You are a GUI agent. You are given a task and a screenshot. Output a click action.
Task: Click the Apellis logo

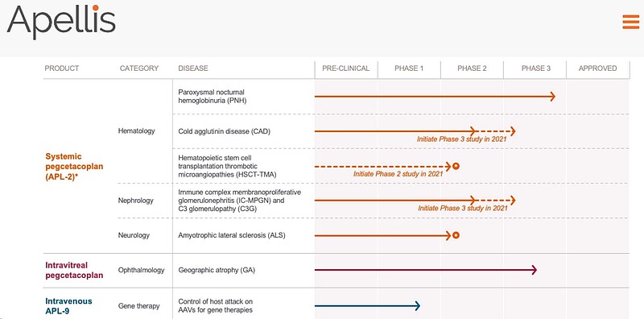click(x=61, y=21)
